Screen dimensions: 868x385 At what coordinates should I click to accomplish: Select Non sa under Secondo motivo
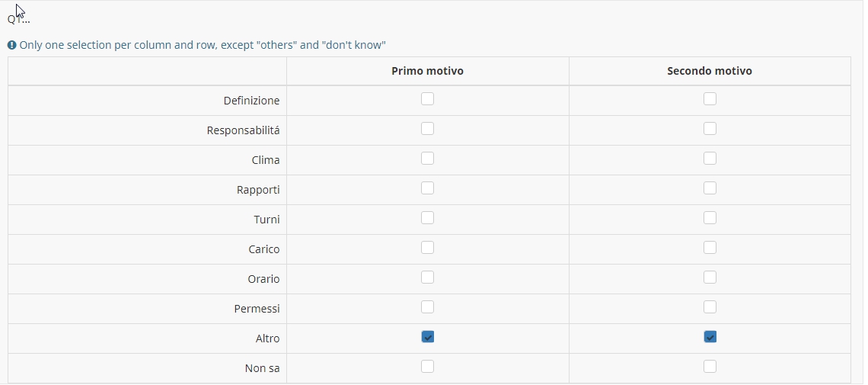point(710,367)
